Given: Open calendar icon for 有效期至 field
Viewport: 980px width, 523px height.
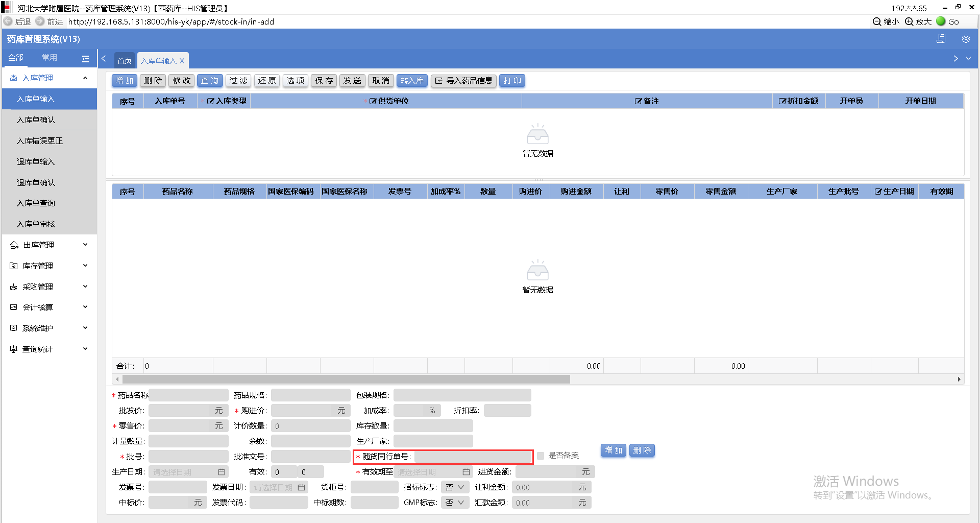Looking at the screenshot, I should [466, 472].
